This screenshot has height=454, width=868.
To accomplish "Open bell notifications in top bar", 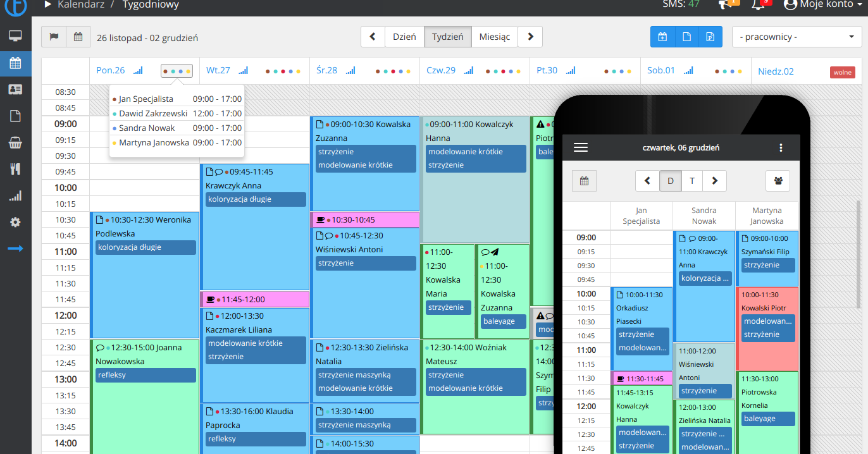I will click(x=759, y=4).
